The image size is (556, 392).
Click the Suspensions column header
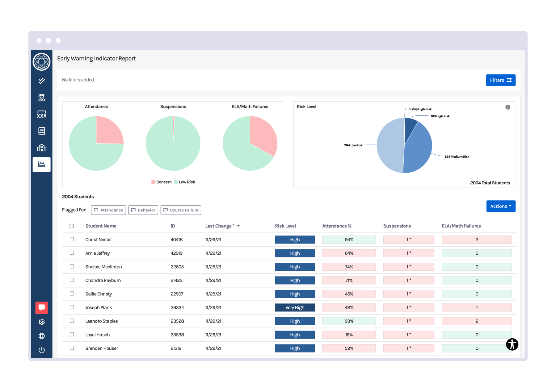click(397, 226)
